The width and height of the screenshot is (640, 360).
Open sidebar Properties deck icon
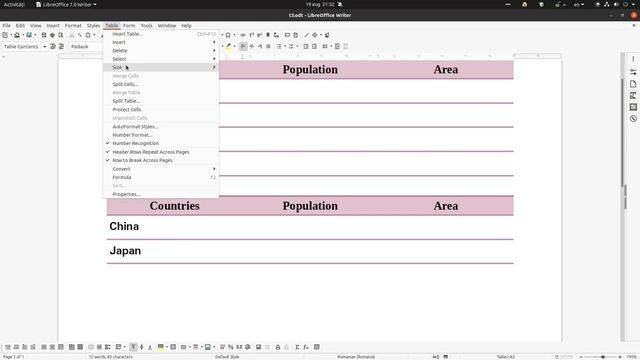[x=633, y=71]
